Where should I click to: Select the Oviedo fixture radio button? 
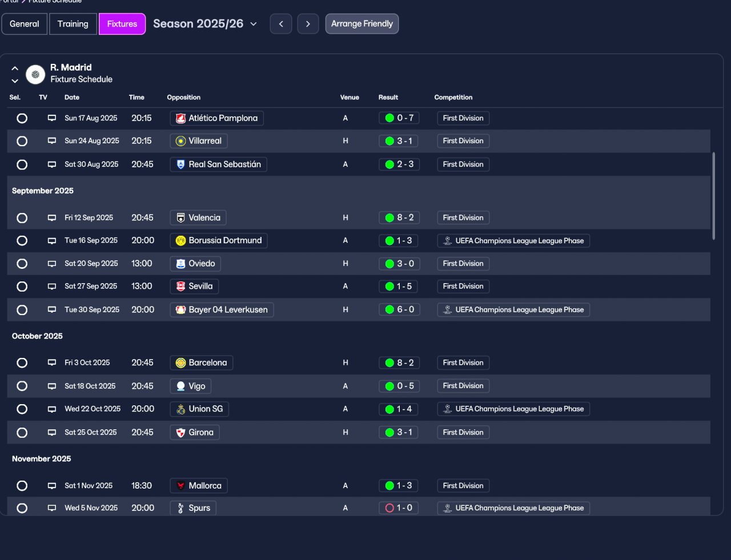tap(22, 264)
